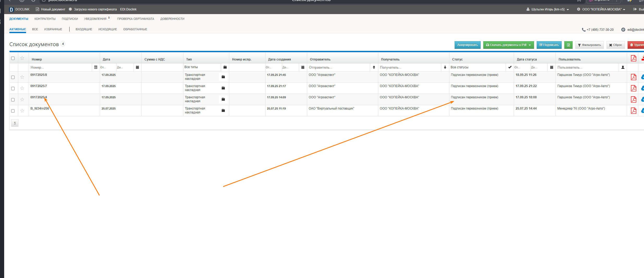Click folder icon in B_fd34rv256 type cell
This screenshot has height=278, width=644.
pos(223,110)
